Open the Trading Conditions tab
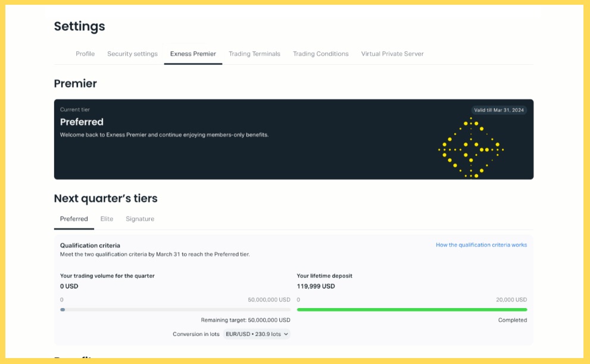Screen dimensions: 590x364 [320, 54]
